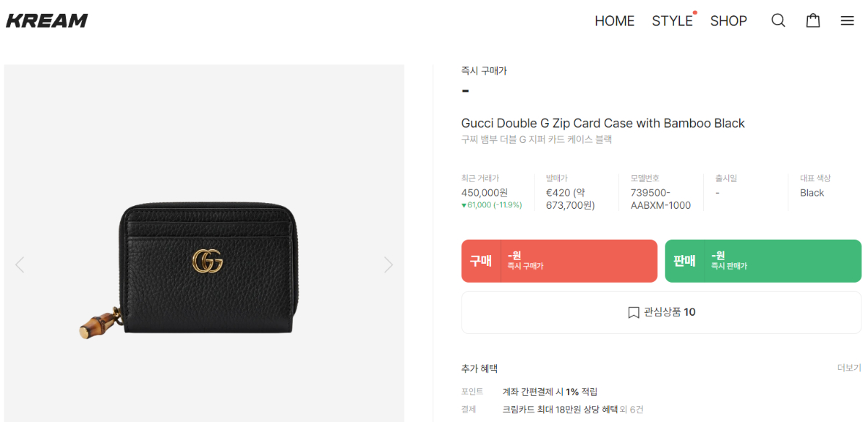Image resolution: width=868 pixels, height=422 pixels.
Task: Show previous product image arrow
Action: (20, 264)
